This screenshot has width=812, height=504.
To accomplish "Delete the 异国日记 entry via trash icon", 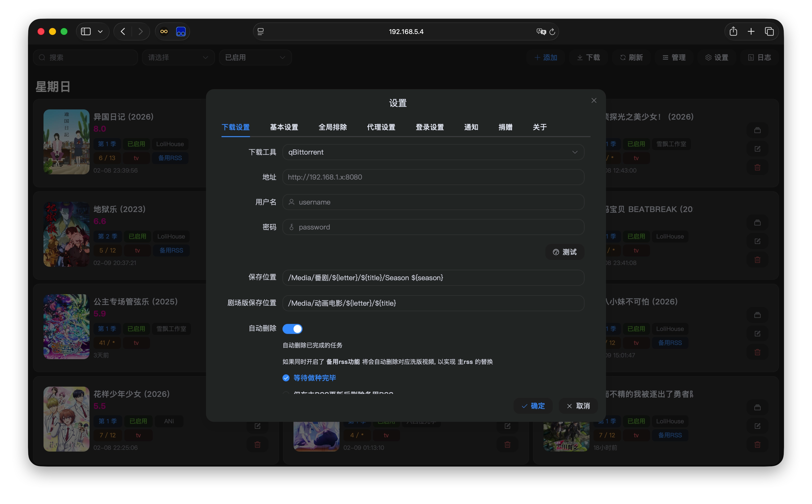I will click(257, 167).
